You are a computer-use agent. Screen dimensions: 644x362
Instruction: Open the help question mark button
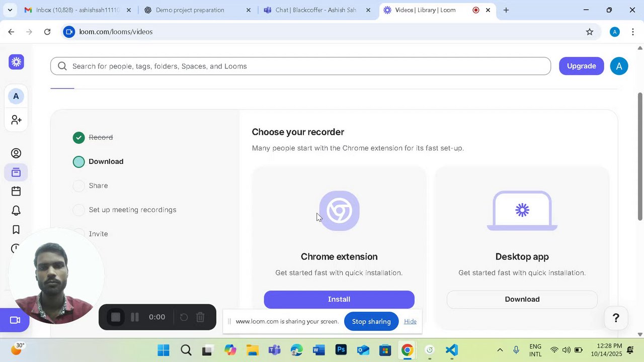tap(616, 318)
